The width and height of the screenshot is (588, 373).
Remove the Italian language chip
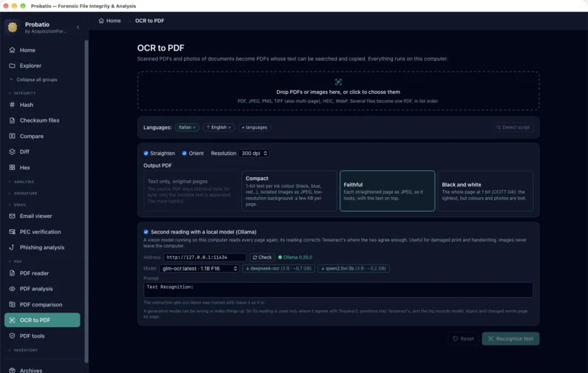pyautogui.click(x=194, y=128)
